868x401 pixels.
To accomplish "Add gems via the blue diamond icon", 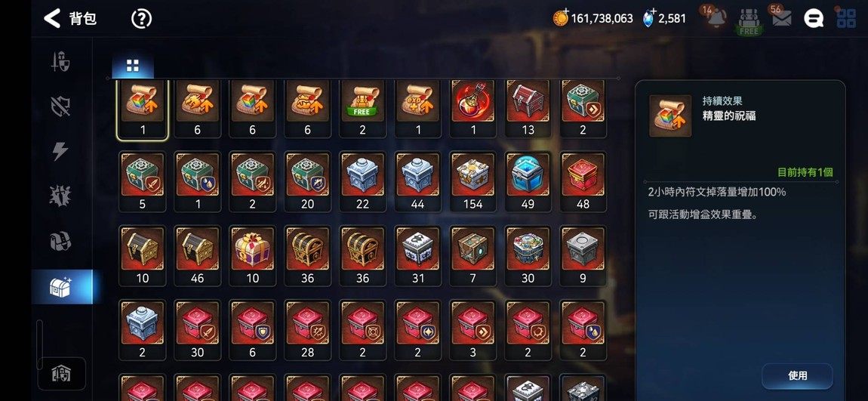I will pos(649,18).
